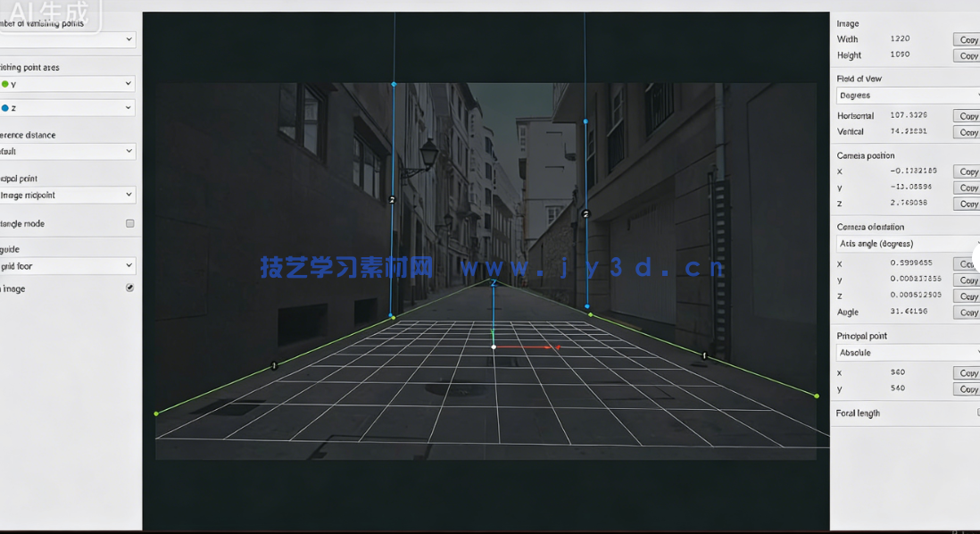This screenshot has height=534, width=980.
Task: Change the z vanishing point axis
Action: pyautogui.click(x=67, y=107)
